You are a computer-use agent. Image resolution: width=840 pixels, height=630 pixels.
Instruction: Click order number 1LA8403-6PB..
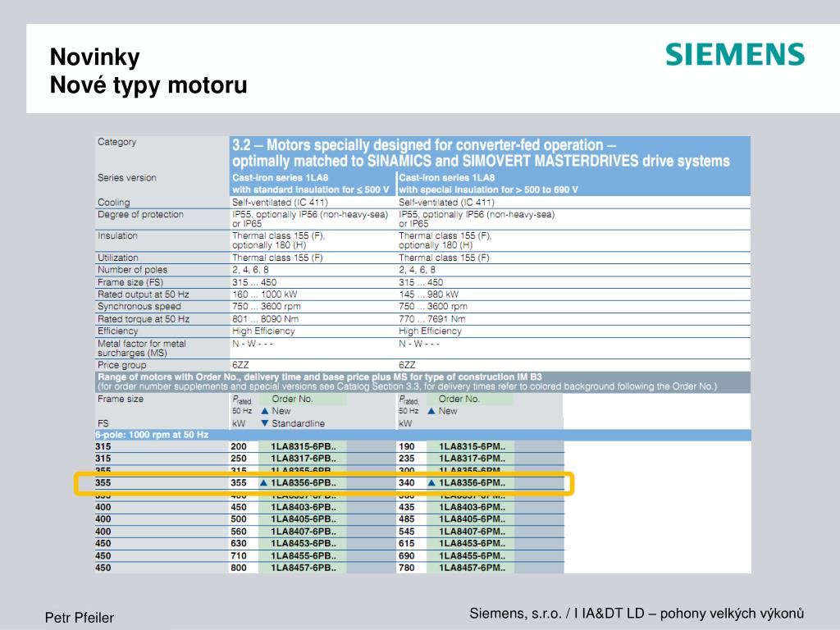click(304, 507)
